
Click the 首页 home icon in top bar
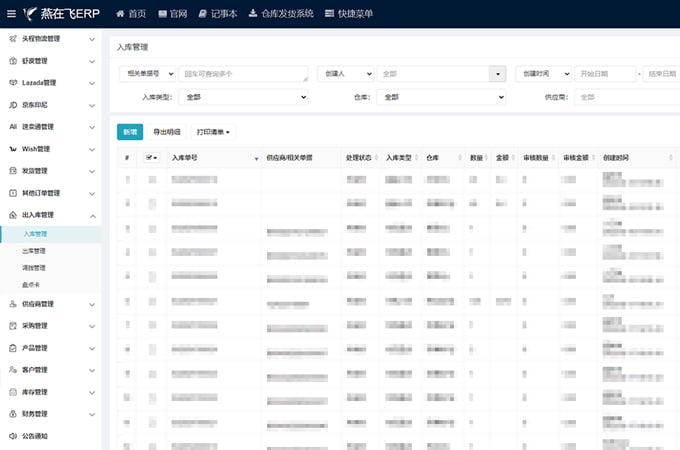click(121, 14)
